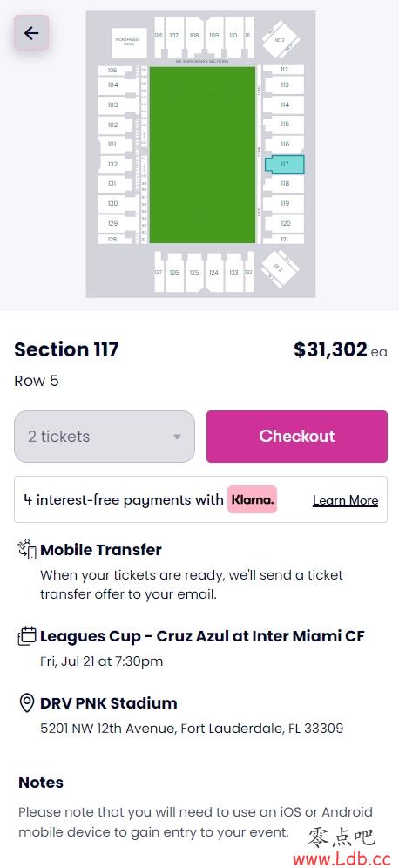Open Klarna Learn More link
This screenshot has width=399, height=868.
(345, 500)
